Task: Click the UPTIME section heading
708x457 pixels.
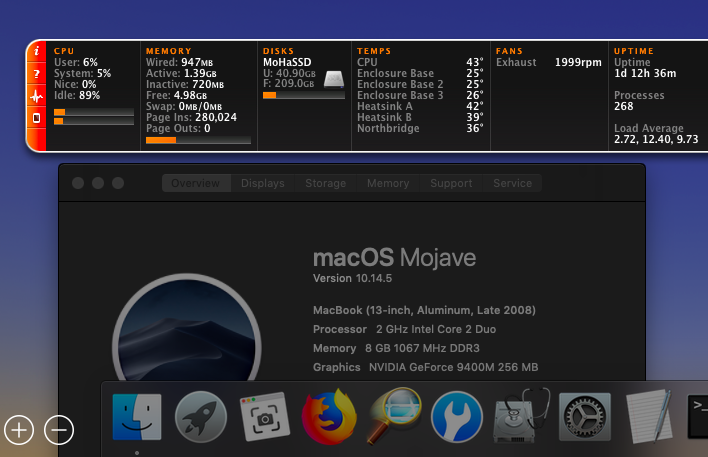Action: 634,51
